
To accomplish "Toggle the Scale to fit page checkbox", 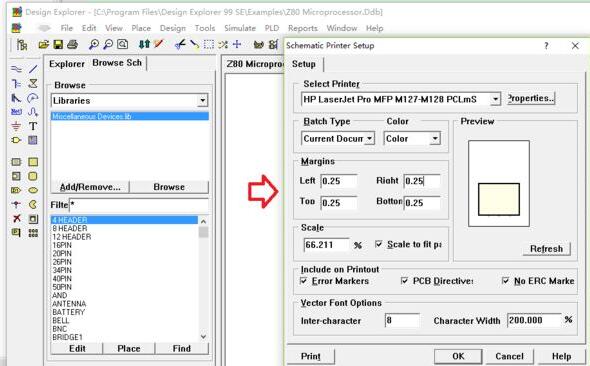I will point(379,244).
